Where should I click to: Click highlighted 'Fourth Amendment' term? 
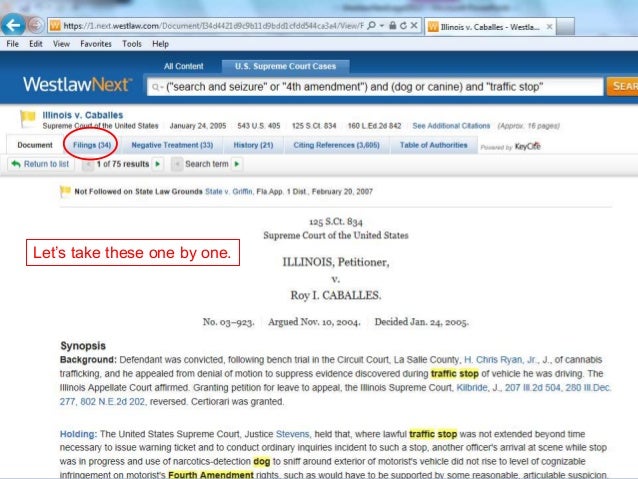(x=211, y=475)
